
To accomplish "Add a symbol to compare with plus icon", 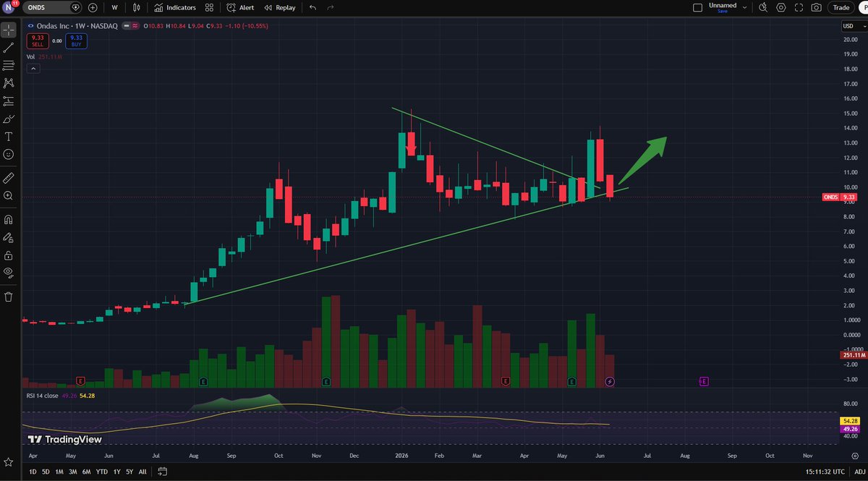I will click(93, 7).
